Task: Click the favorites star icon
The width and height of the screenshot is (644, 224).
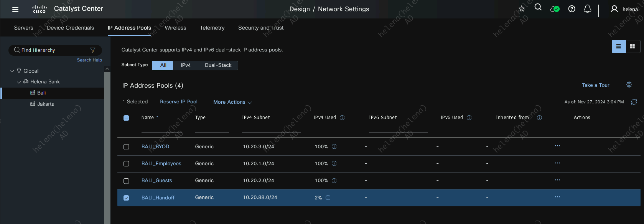Action: 521,9
